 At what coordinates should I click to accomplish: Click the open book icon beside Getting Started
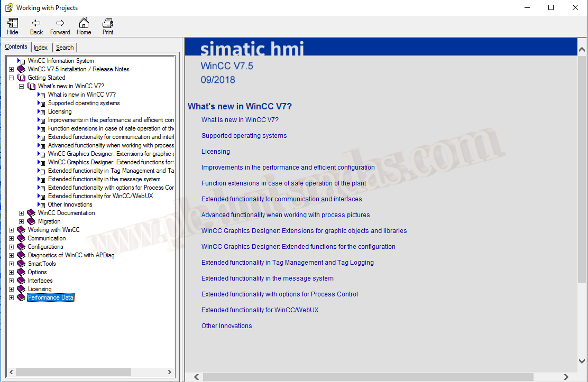(x=21, y=78)
